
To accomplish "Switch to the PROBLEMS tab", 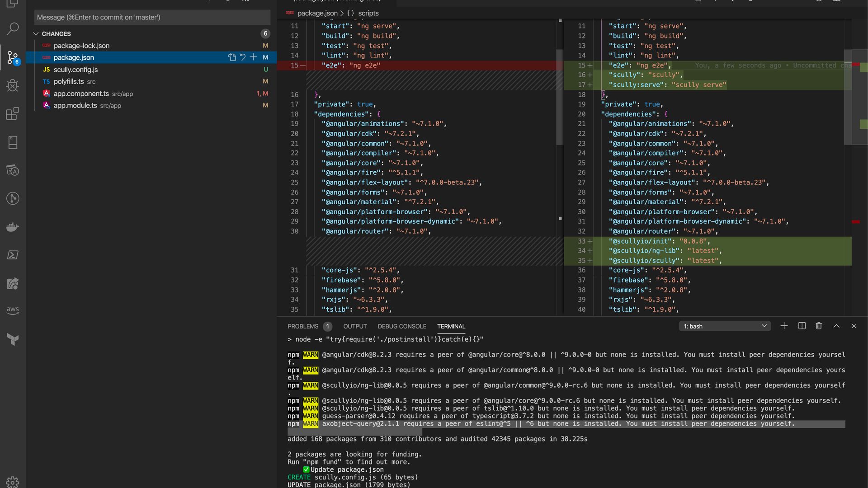I will 303,326.
